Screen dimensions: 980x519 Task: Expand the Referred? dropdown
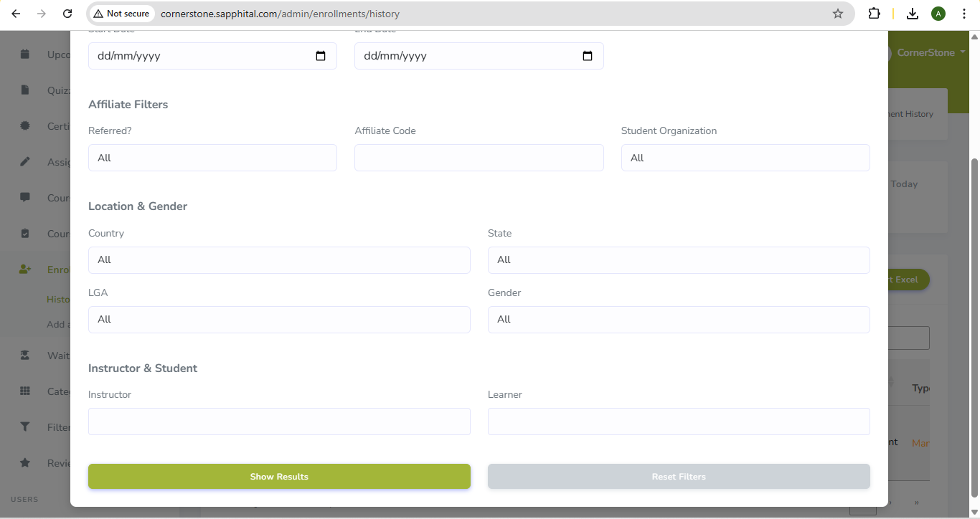(212, 158)
